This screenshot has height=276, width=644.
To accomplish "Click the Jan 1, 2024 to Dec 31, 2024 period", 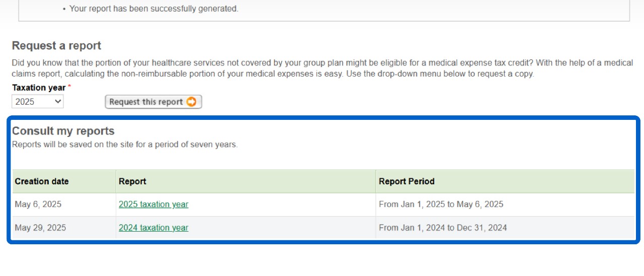I will [x=443, y=228].
